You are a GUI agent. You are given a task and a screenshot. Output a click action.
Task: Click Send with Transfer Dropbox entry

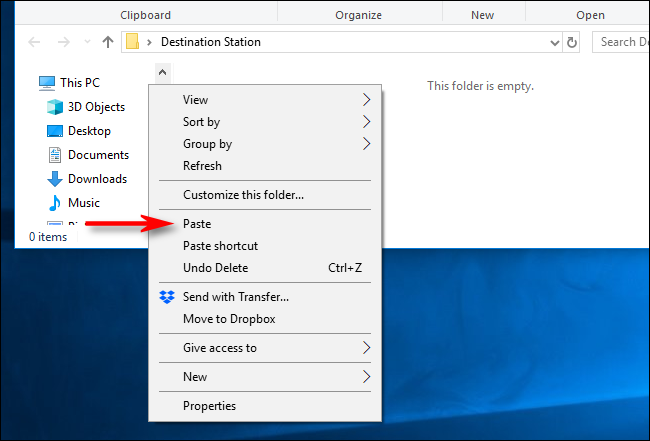coord(235,297)
